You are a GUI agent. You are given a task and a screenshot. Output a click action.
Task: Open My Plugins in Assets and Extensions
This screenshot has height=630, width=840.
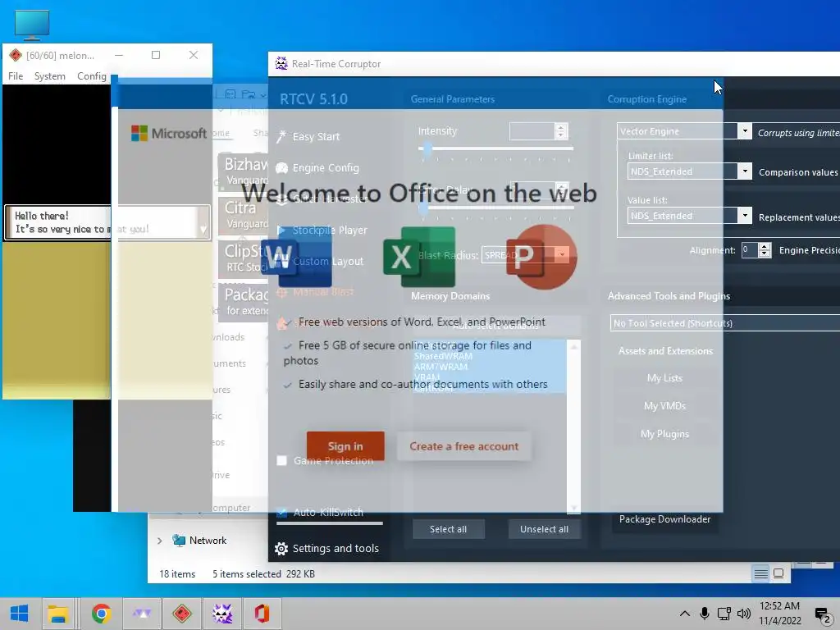pos(664,434)
